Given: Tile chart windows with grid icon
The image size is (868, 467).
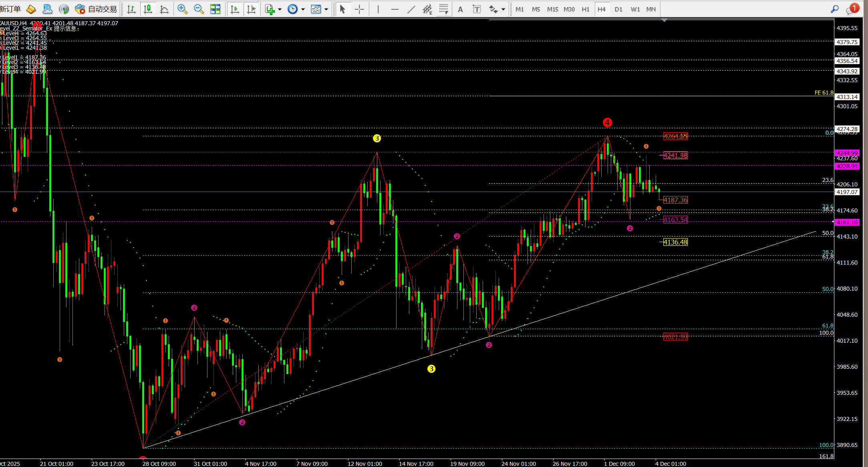Looking at the screenshot, I should point(215,9).
